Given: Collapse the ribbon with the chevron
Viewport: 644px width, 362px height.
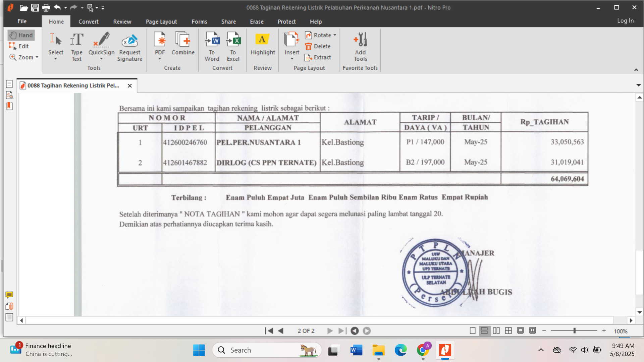Looking at the screenshot, I should 636,70.
